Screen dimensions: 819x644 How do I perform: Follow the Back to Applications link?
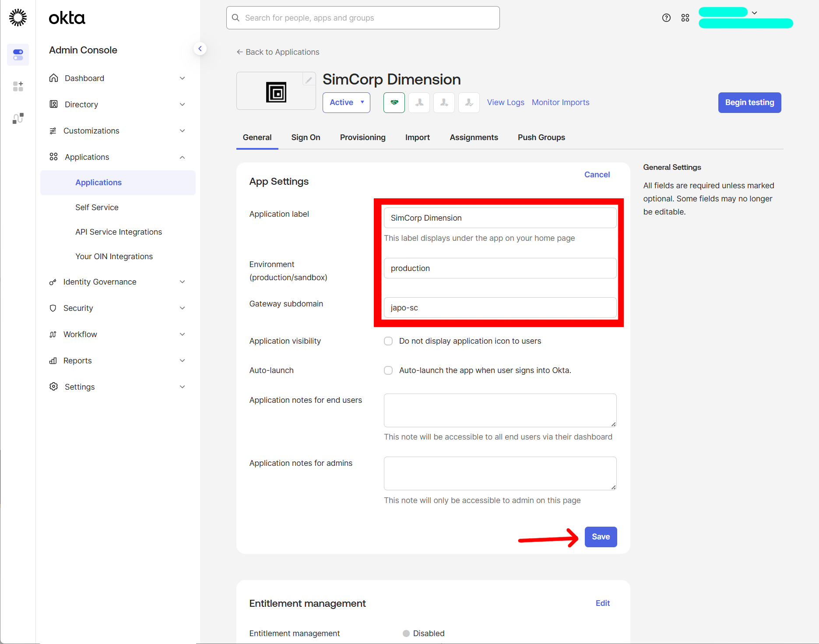pyautogui.click(x=278, y=52)
